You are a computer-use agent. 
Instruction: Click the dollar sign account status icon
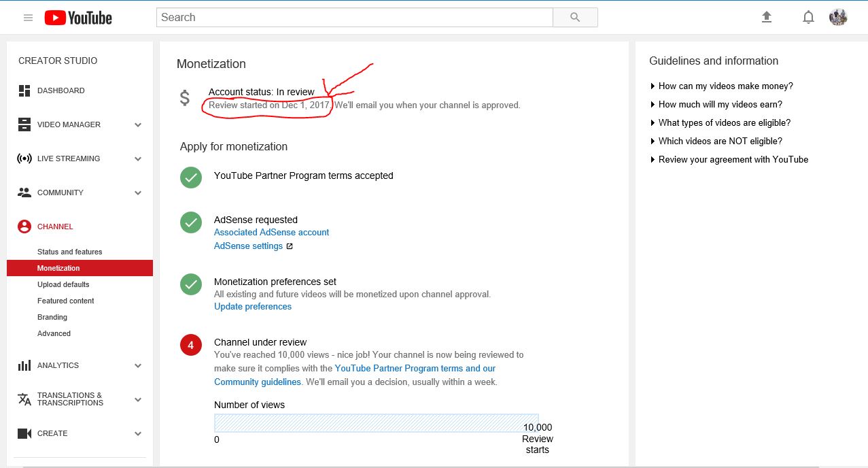(x=185, y=98)
